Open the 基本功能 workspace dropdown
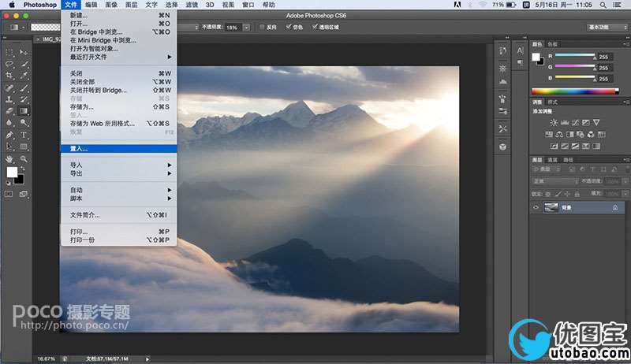 [x=607, y=27]
